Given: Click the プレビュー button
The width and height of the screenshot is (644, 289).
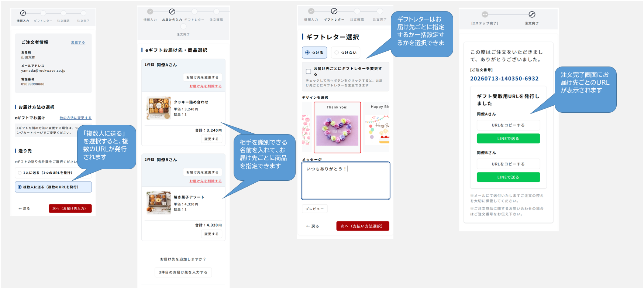Looking at the screenshot, I should click(314, 209).
